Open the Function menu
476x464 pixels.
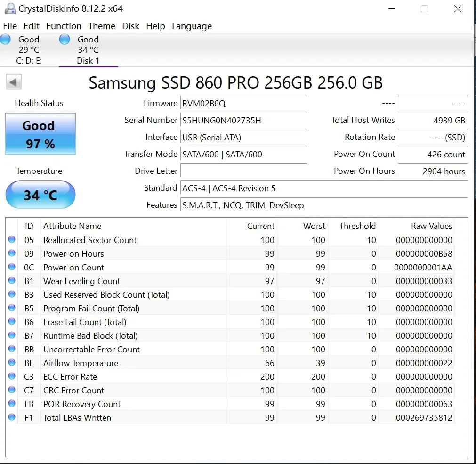tap(64, 26)
